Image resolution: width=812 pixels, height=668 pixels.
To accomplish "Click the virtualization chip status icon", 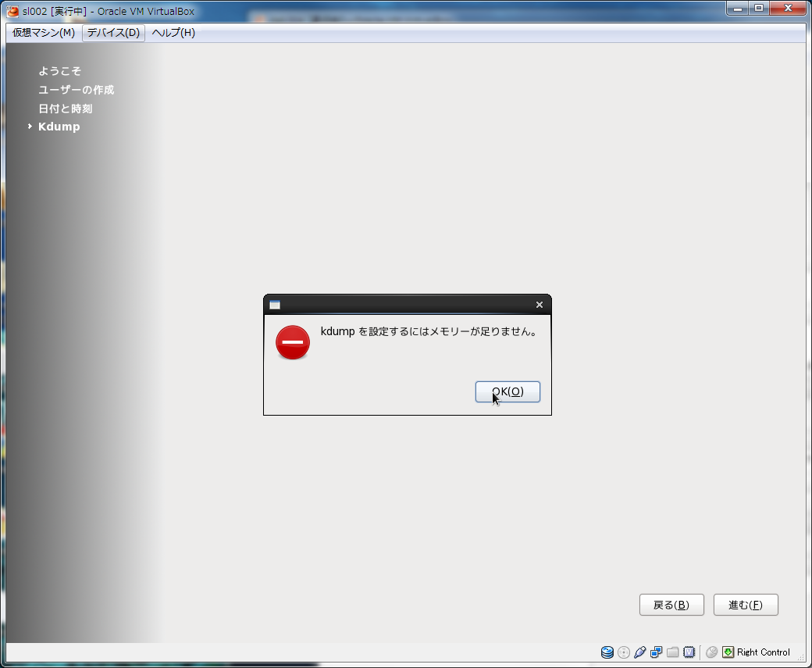I will click(689, 652).
